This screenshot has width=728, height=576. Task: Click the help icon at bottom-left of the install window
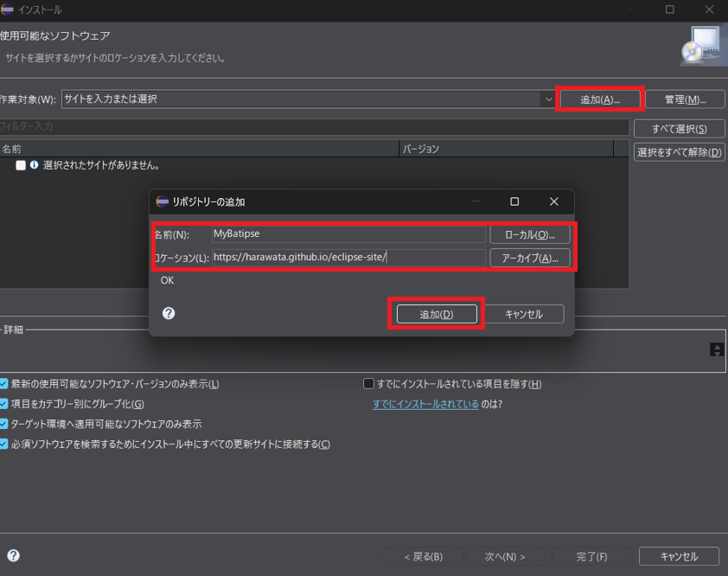[x=13, y=556]
